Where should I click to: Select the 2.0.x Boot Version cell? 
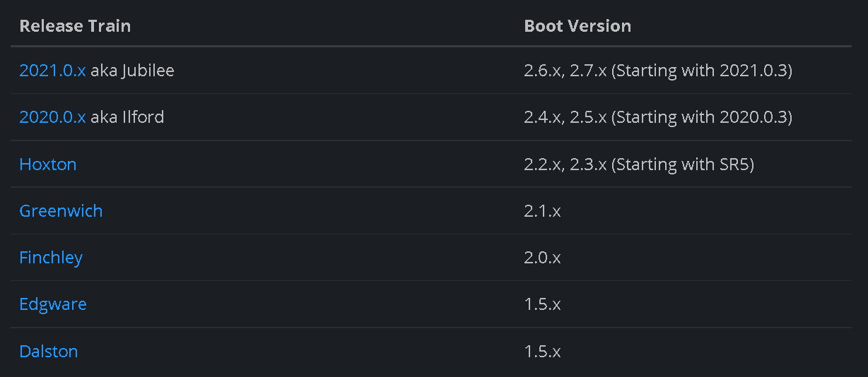pos(542,258)
